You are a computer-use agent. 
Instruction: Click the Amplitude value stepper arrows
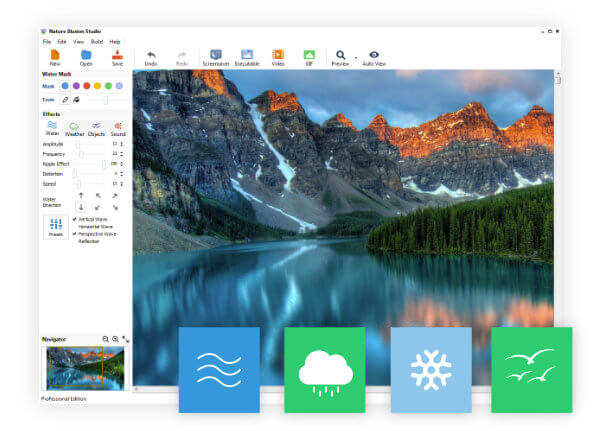coord(123,144)
